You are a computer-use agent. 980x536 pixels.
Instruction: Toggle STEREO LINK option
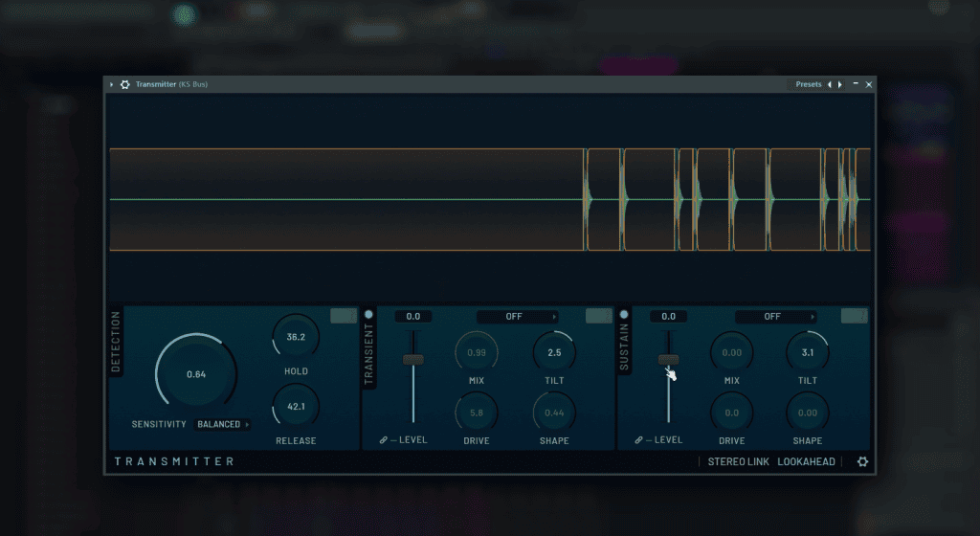click(x=738, y=461)
